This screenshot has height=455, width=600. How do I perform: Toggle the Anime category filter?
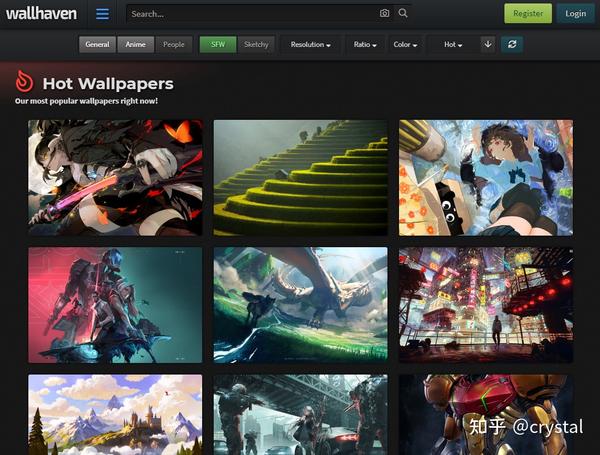point(135,44)
